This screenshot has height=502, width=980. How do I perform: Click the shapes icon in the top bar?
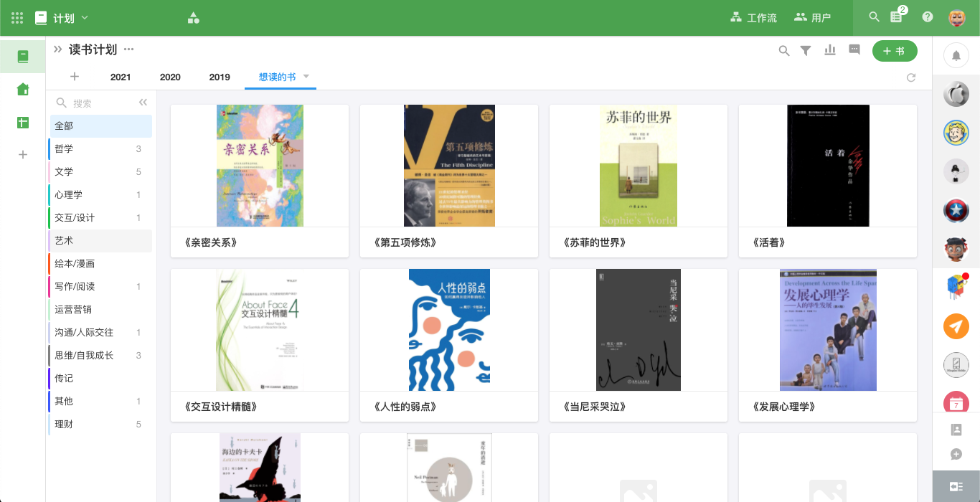point(193,18)
